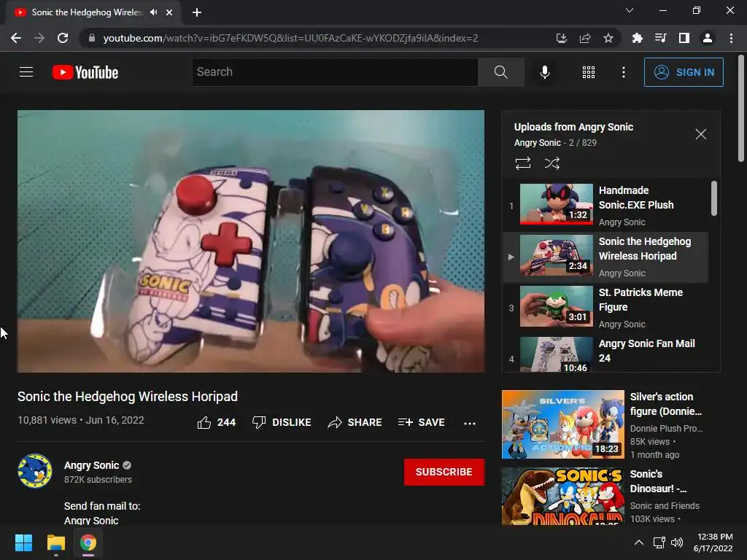Click the page vertical scrollbar

[741, 109]
